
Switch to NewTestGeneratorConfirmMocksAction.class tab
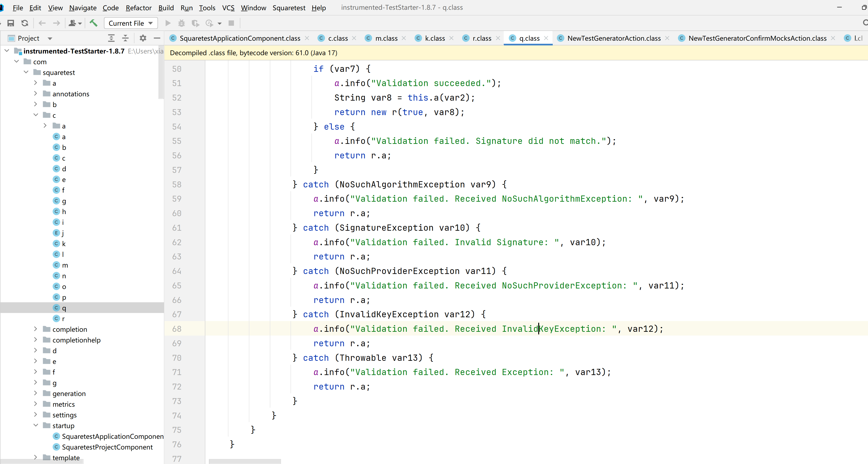[757, 38]
